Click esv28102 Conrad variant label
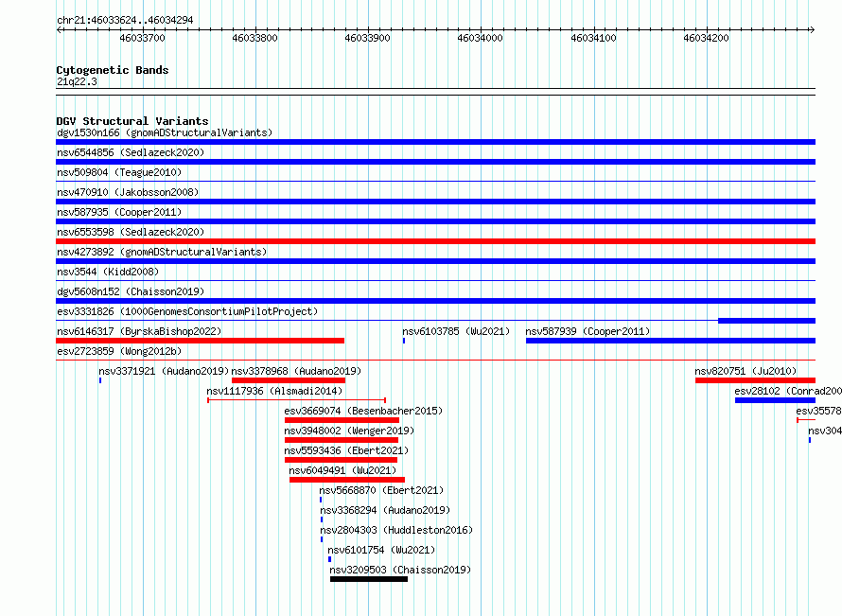The image size is (842, 616). pos(788,391)
